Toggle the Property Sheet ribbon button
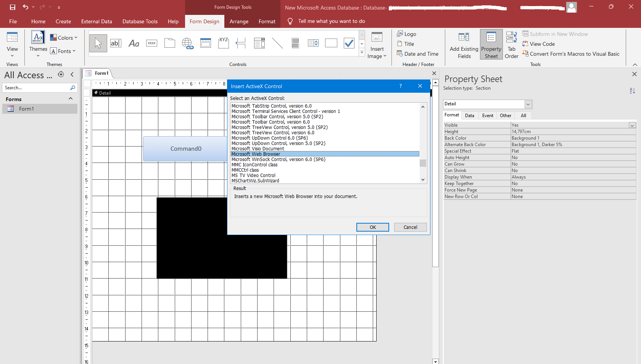This screenshot has width=641, height=364. click(491, 45)
